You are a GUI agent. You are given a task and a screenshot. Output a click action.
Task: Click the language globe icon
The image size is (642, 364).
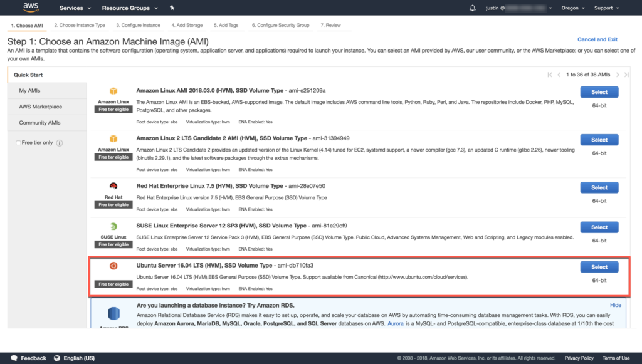pos(57,358)
